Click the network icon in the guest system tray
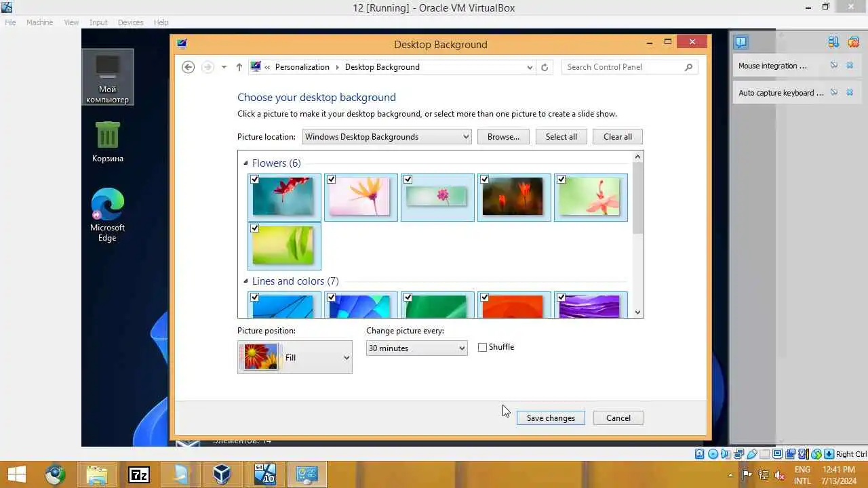 click(x=763, y=474)
